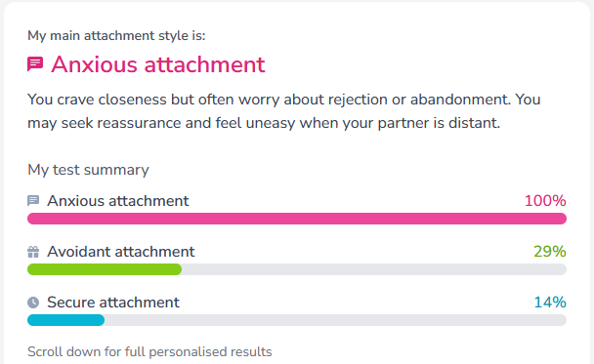Screen dimensions: 594x364
Task: Click the Avoidant attachment summary label
Action: [121, 252]
